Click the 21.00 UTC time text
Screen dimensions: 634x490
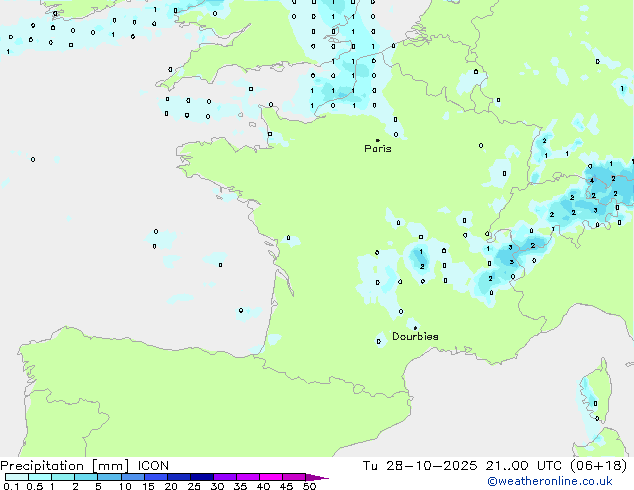click(524, 466)
